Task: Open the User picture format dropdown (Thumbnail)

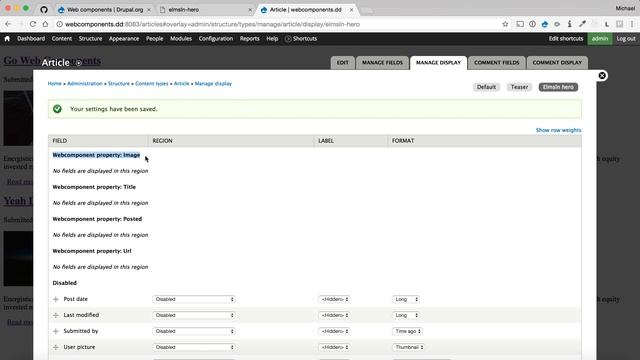Action: pos(409,347)
